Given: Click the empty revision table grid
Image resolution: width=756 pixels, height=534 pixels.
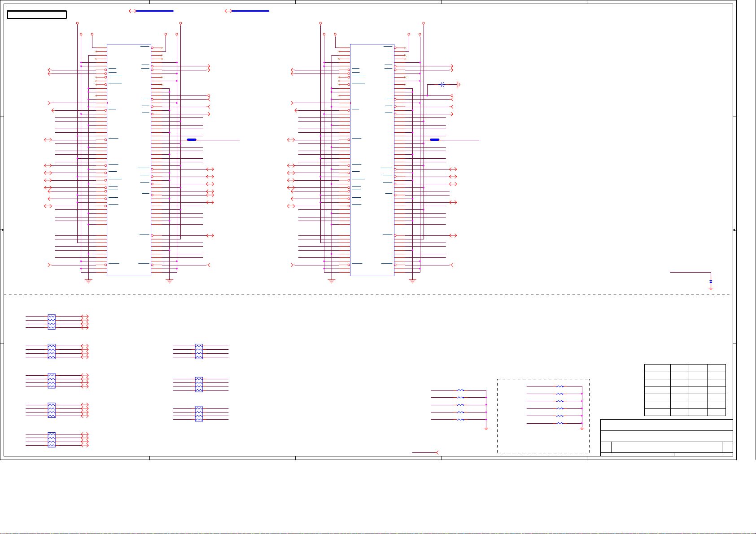Looking at the screenshot, I should pyautogui.click(x=685, y=390).
